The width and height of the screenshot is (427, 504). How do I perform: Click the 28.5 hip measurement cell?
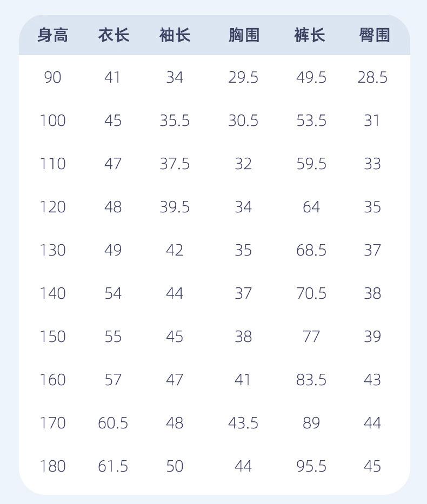tap(372, 77)
